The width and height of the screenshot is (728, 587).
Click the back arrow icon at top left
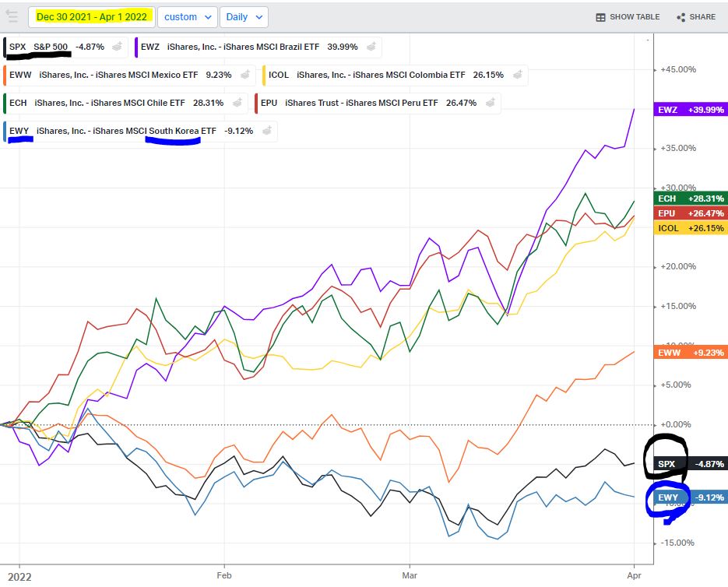tap(12, 16)
